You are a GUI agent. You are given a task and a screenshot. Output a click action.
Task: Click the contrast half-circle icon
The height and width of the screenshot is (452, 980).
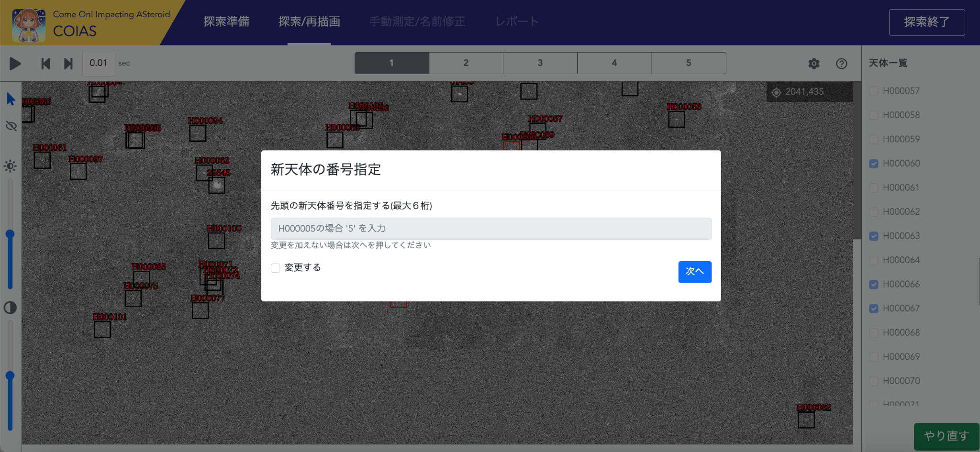coord(10,308)
